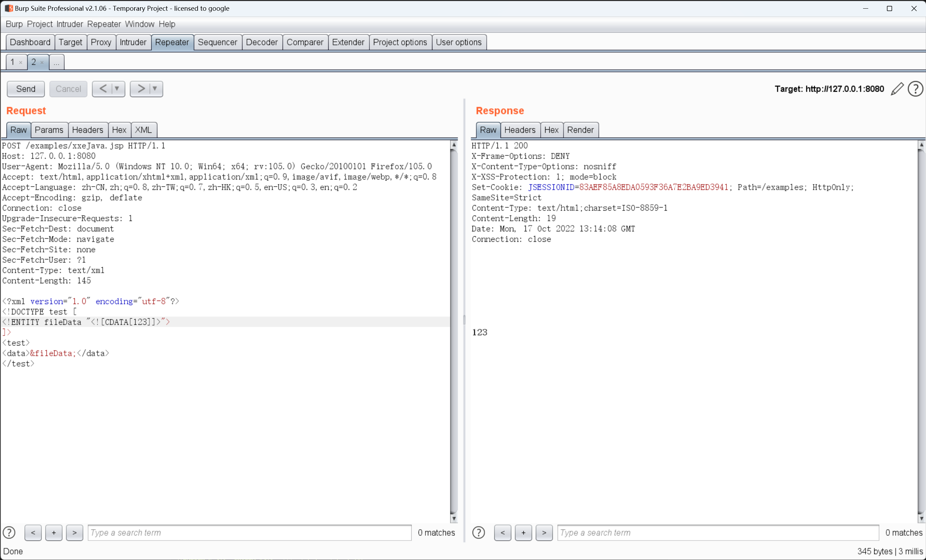926x560 pixels.
Task: Open the Intruder menu
Action: (x=70, y=24)
